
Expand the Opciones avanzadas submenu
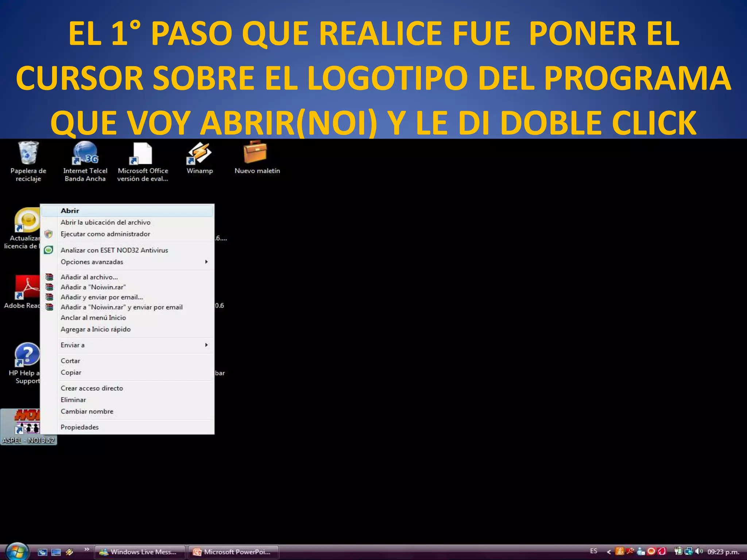92,262
